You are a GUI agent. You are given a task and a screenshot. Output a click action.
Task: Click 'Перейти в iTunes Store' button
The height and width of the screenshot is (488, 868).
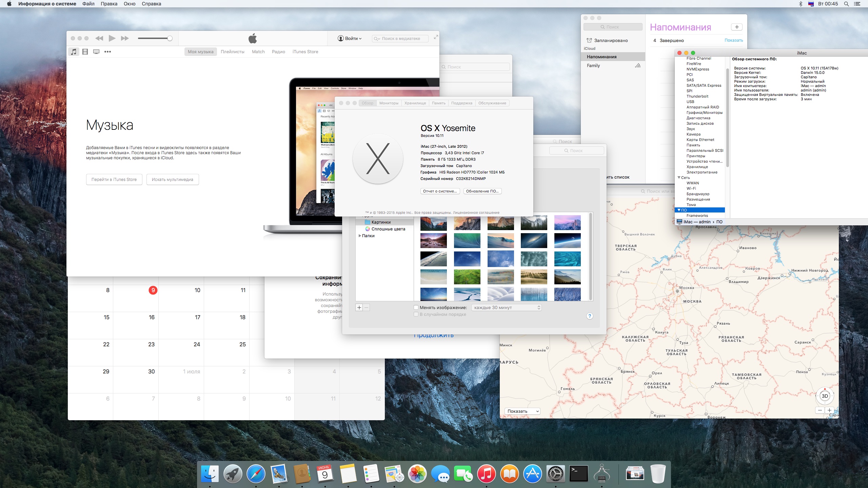click(x=114, y=179)
